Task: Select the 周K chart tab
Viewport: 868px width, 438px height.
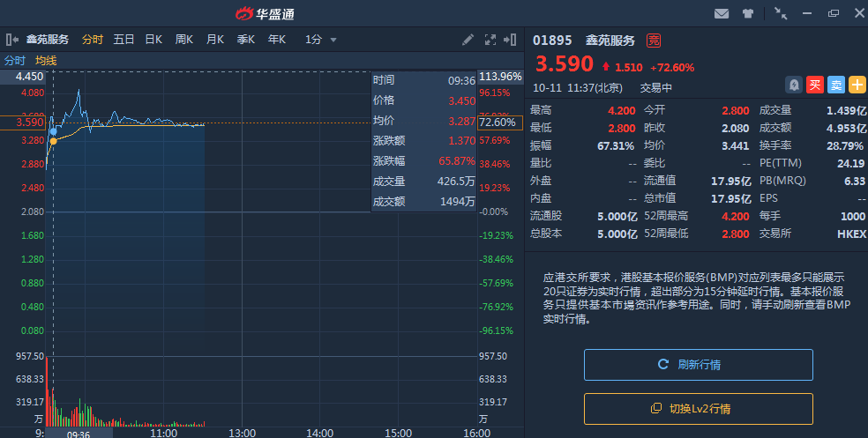Action: [x=183, y=40]
